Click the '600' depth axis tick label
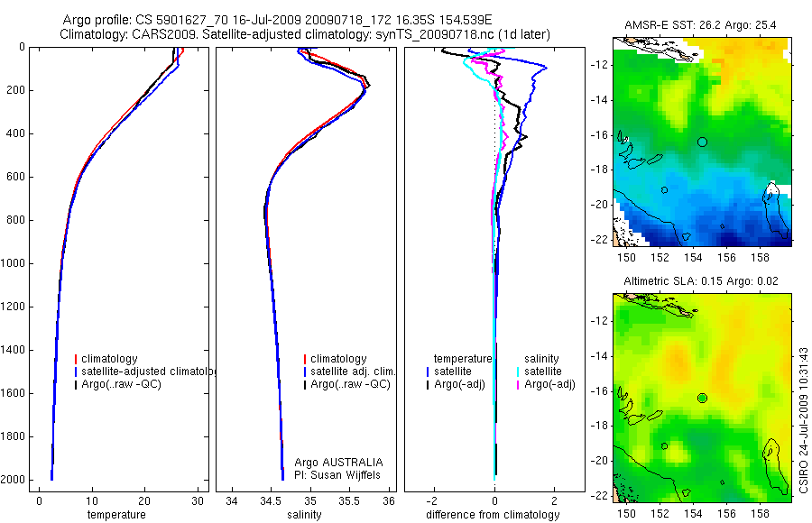Screen dimensions: 812x523 pyautogui.click(x=16, y=177)
